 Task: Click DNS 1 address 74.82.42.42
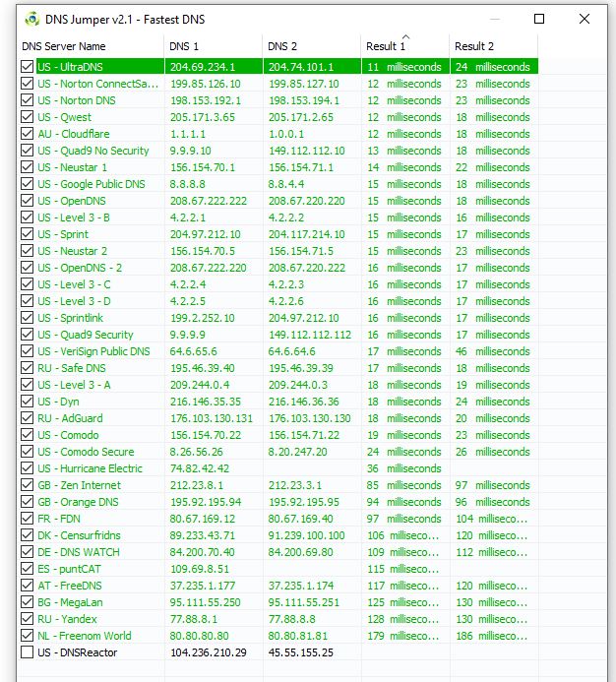coord(200,468)
